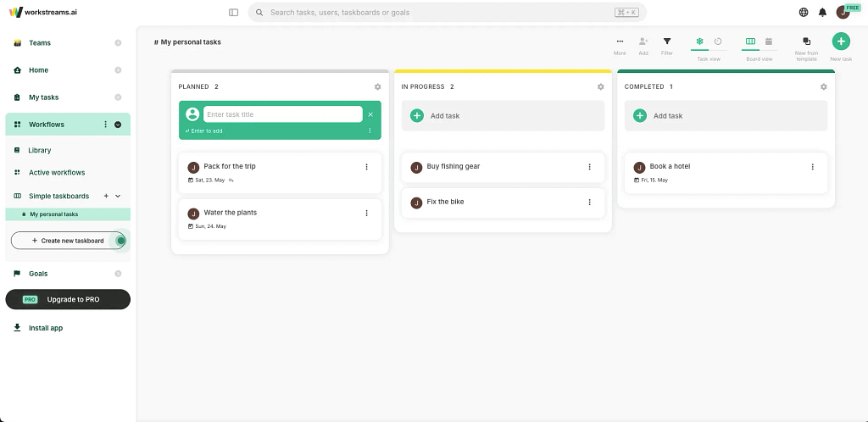Screen dimensions: 868x422
Task: Click the pulsing green dot hint
Action: (x=121, y=241)
